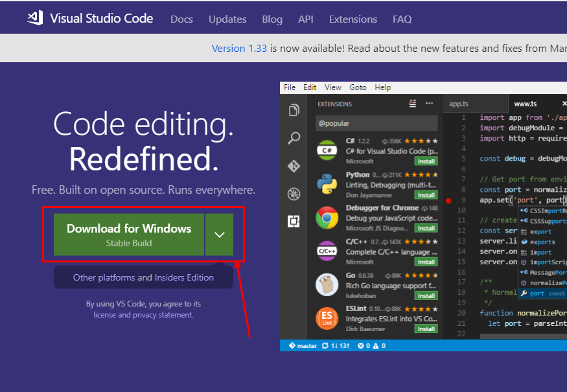The width and height of the screenshot is (567, 392).
Task: Click the ESLint extension icon
Action: coord(327,318)
